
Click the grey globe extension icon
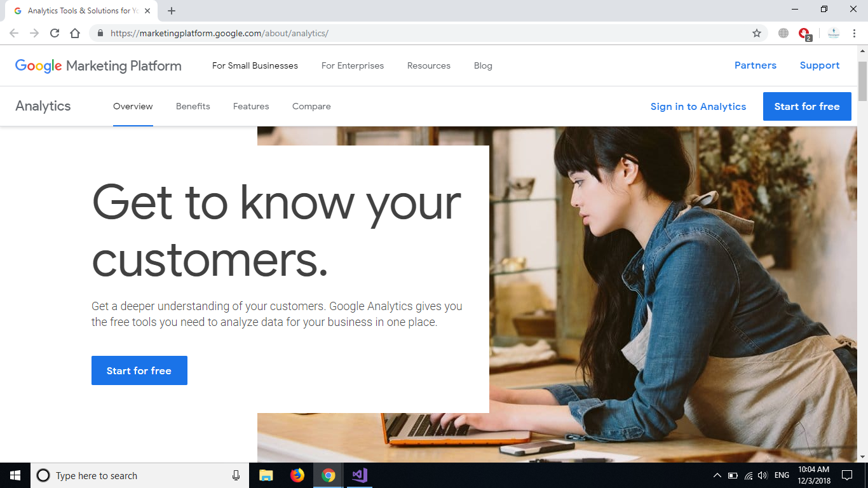point(783,33)
